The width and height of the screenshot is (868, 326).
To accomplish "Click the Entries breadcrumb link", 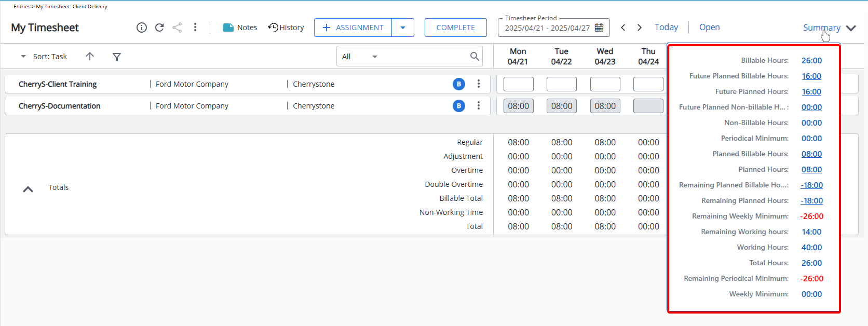I will point(22,7).
